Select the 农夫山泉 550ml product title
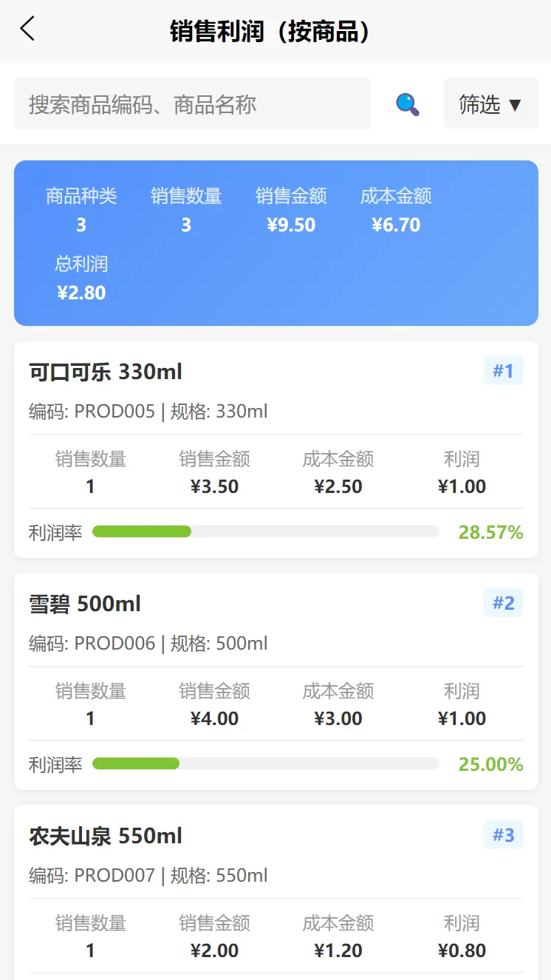The image size is (551, 980). coord(106,836)
